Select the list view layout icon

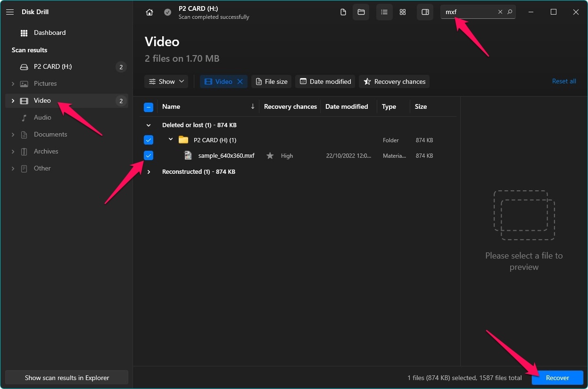(x=384, y=12)
